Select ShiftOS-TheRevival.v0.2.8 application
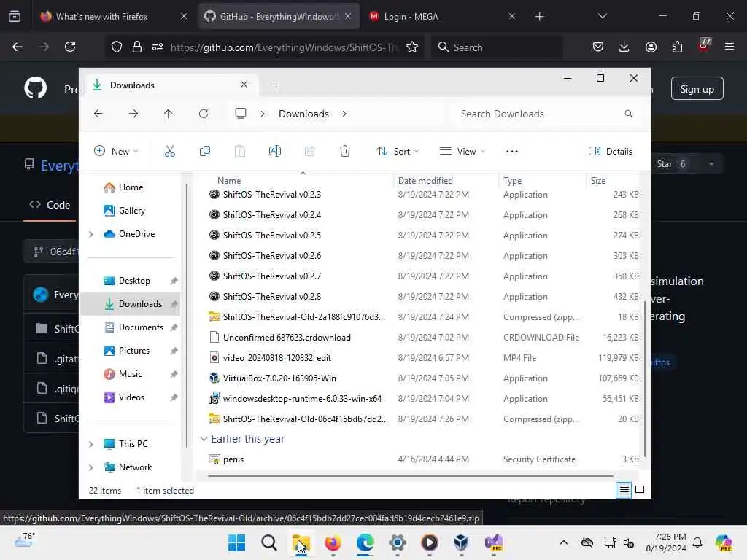Image resolution: width=747 pixels, height=560 pixels. tap(272, 297)
